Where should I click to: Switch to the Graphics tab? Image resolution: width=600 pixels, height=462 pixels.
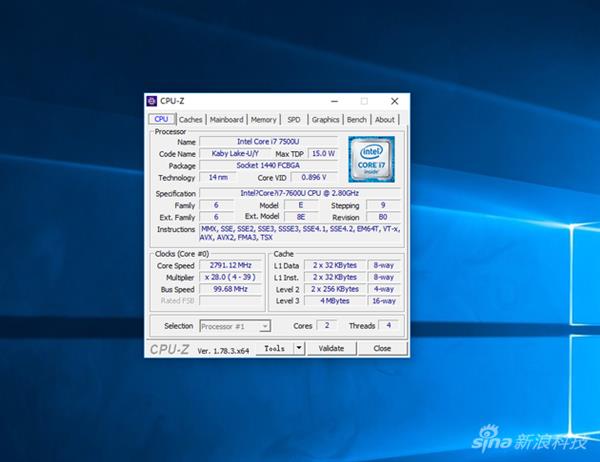(x=325, y=120)
